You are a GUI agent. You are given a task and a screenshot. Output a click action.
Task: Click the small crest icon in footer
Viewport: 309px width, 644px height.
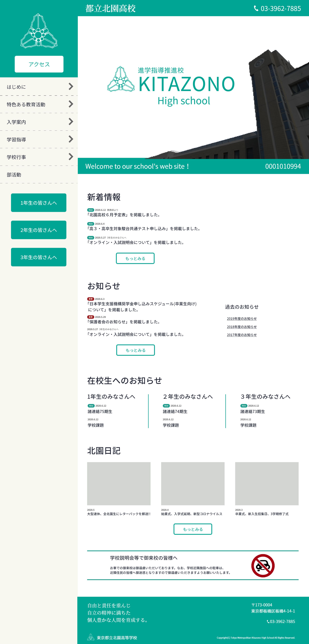point(91,637)
